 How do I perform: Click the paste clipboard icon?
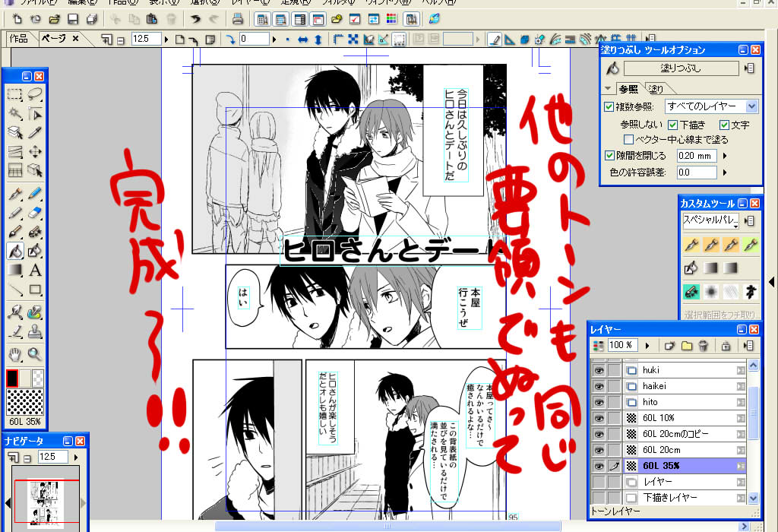point(152,19)
